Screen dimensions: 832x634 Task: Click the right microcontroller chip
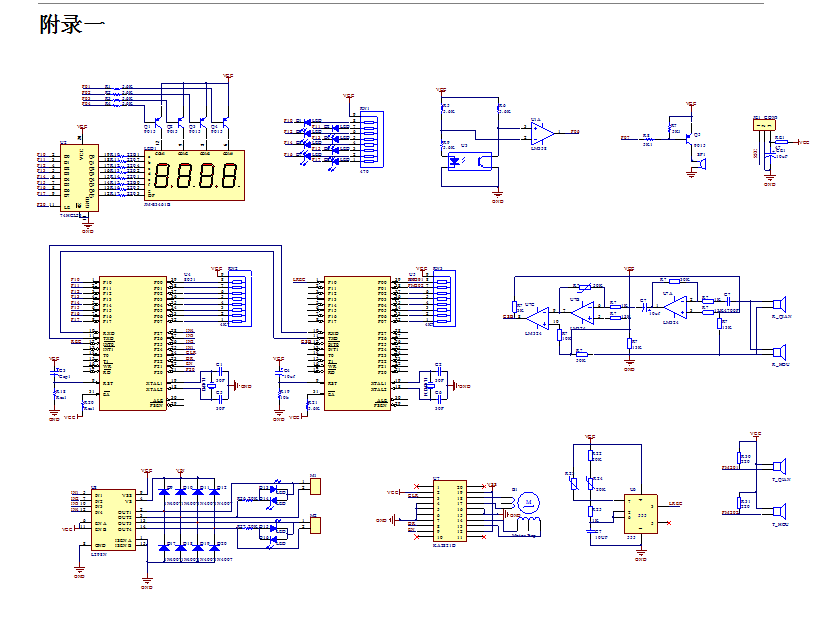357,342
